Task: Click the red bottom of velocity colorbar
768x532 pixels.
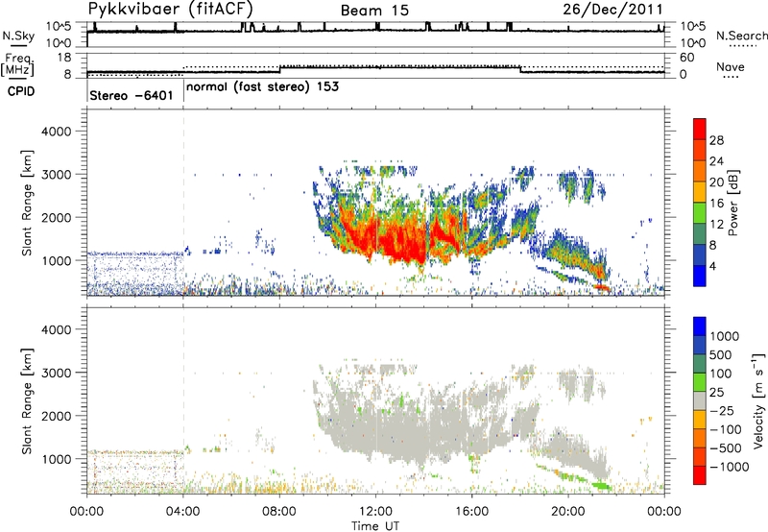Action: [x=700, y=475]
